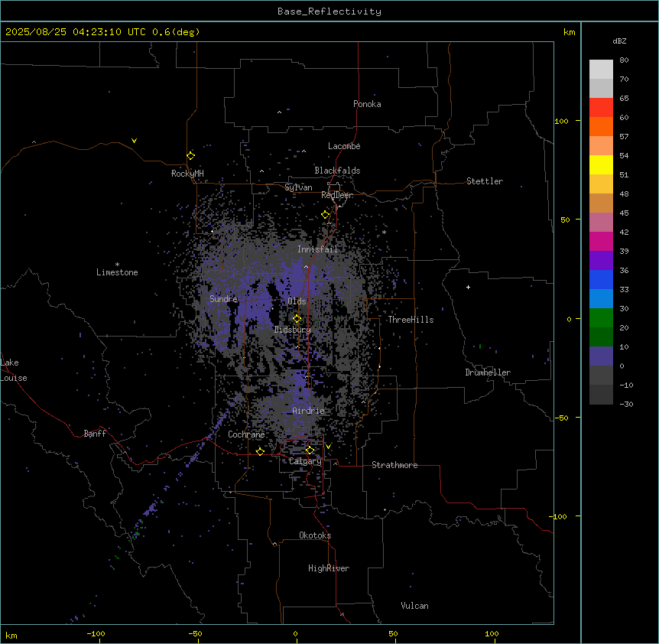Image resolution: width=659 pixels, height=644 pixels.
Task: Click the -50 tick label on bottom axis
Action: tap(195, 633)
